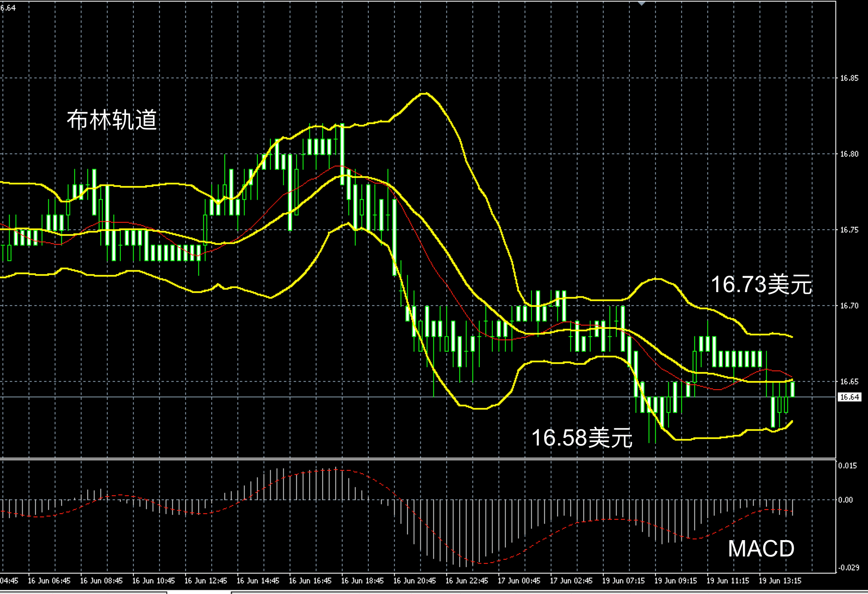
Task: Click the latest candlestick at current price
Action: [x=793, y=388]
